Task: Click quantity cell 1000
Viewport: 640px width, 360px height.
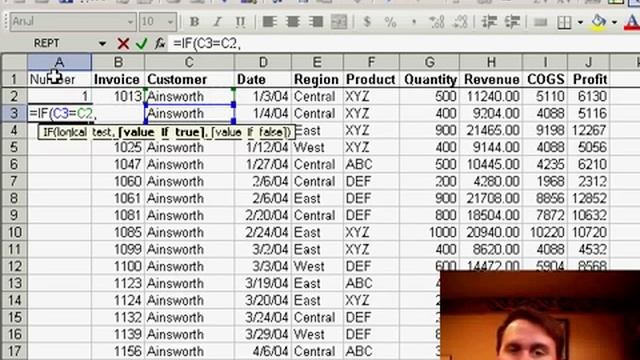Action: click(x=429, y=232)
